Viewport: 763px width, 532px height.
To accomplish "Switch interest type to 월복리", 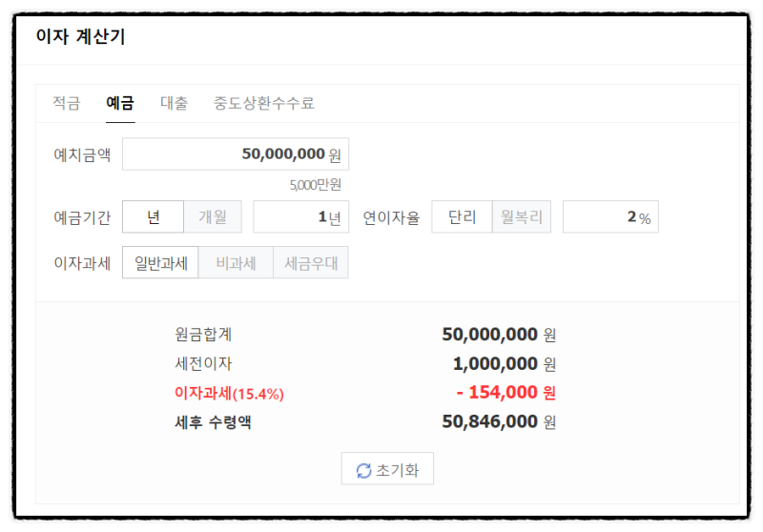I will tap(522, 216).
